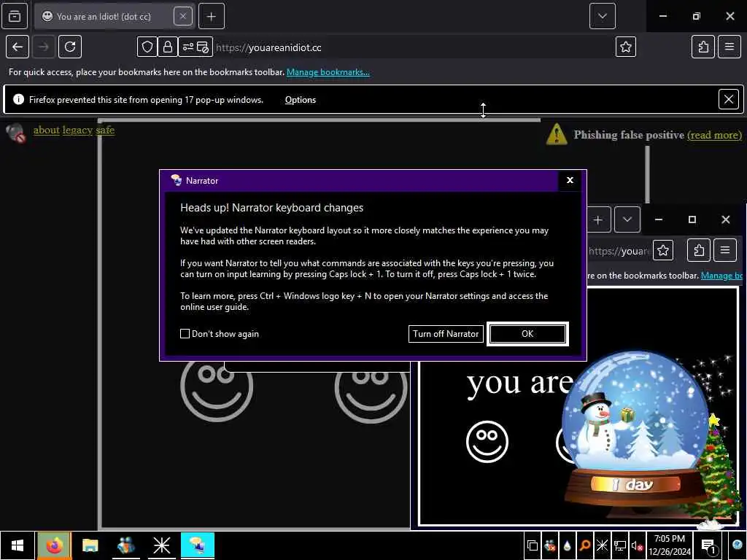Viewport: 747px width, 560px height.
Task: Open the Manage bookmarks link
Action: 328,72
